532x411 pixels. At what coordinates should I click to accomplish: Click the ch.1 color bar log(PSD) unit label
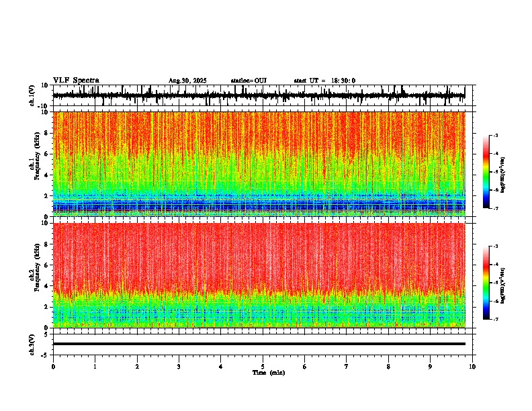tap(503, 175)
